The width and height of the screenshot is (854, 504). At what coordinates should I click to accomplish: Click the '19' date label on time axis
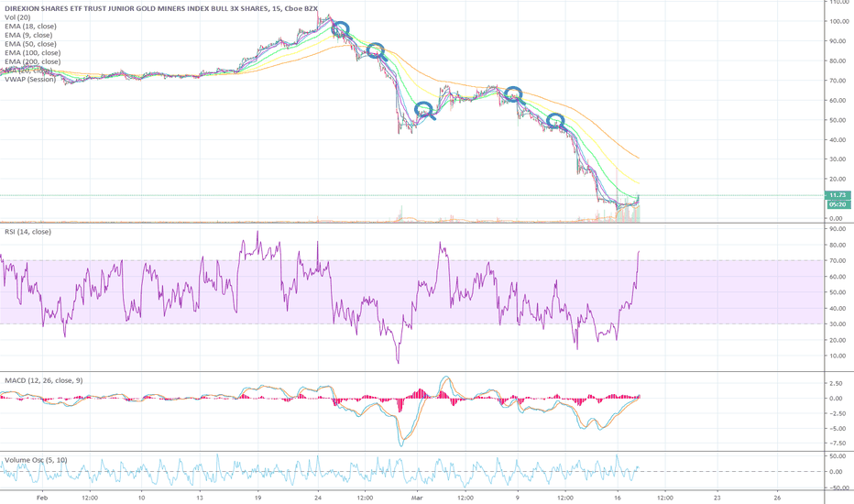257,498
